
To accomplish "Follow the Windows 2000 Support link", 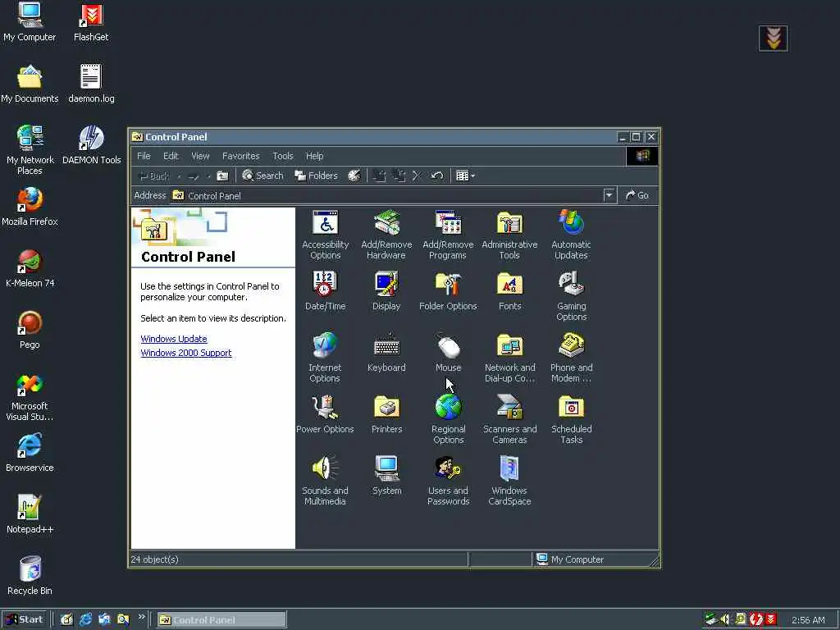I will pyautogui.click(x=186, y=353).
